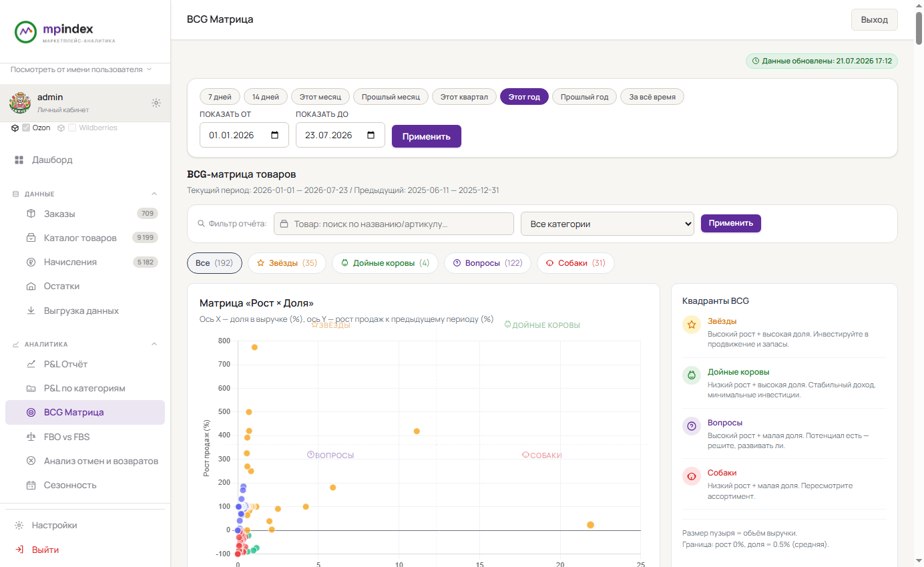Click the Выгрузка данных download icon
The image size is (924, 567).
tap(31, 311)
